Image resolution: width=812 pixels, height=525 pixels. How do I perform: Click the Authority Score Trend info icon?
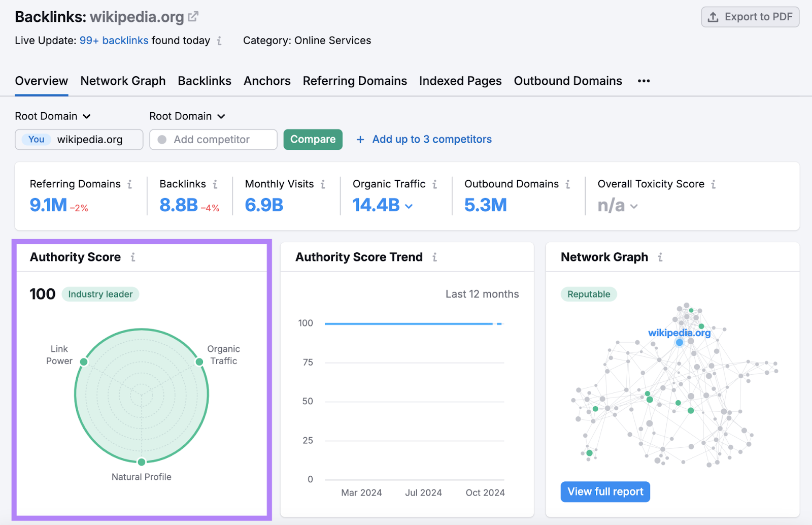tap(434, 257)
